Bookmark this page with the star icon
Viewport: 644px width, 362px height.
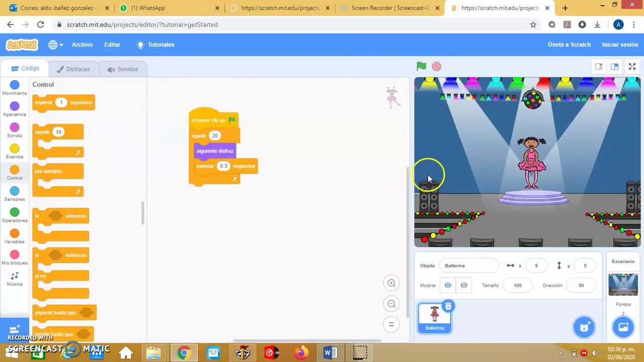pyautogui.click(x=533, y=25)
